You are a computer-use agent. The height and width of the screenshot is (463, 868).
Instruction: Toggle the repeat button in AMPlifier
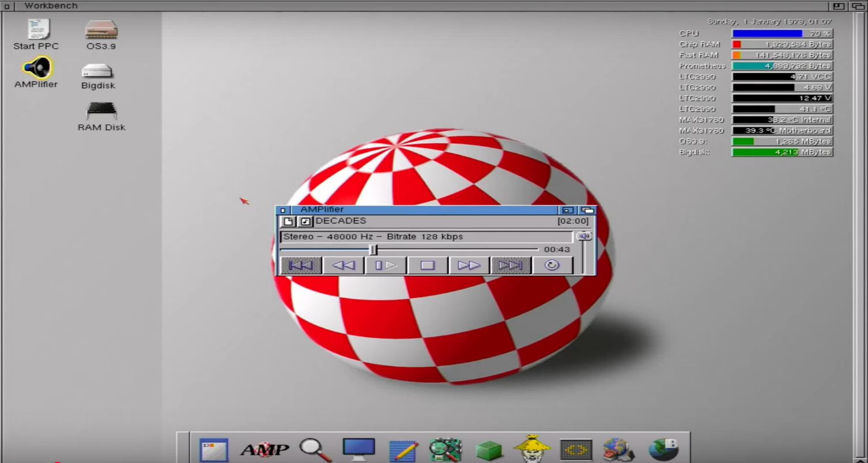point(553,265)
